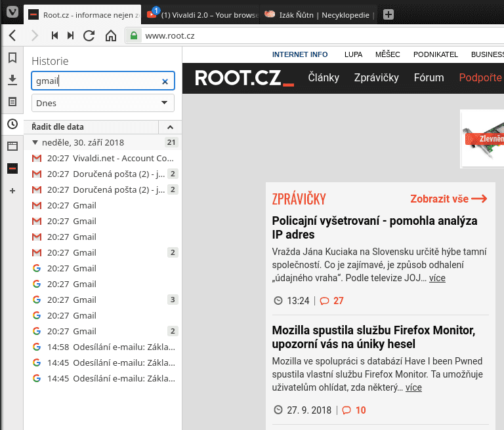Toggle sort direction arrow beside Řadit dle data
Image resolution: width=504 pixels, height=430 pixels.
point(170,127)
